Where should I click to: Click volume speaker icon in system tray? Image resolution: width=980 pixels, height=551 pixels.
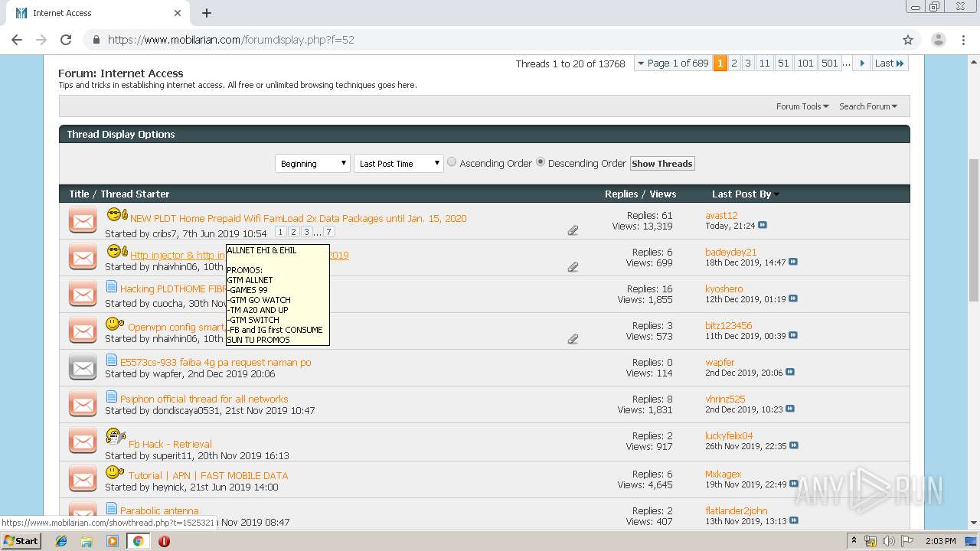[x=889, y=541]
